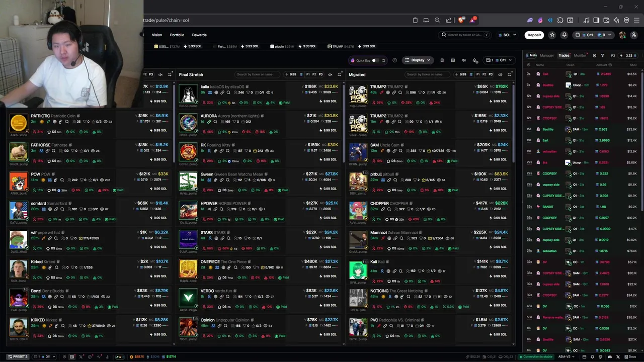Open trades panel filter funnel icon
The image size is (644, 362).
tap(602, 56)
